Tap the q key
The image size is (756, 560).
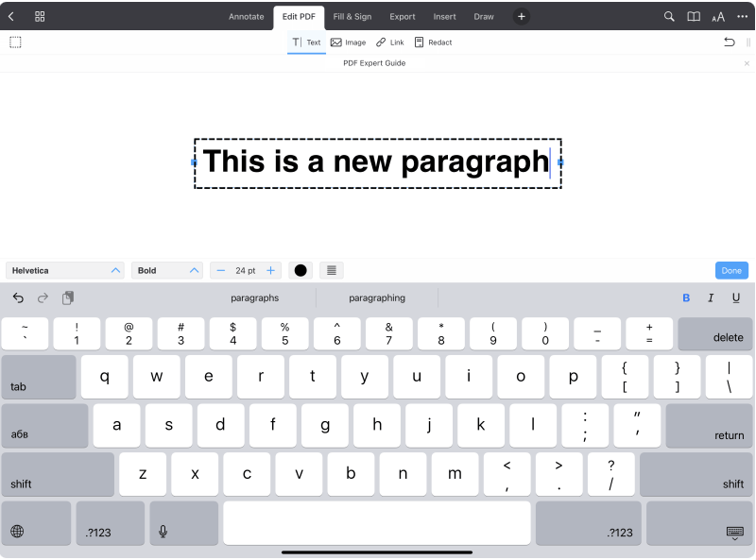pos(105,377)
